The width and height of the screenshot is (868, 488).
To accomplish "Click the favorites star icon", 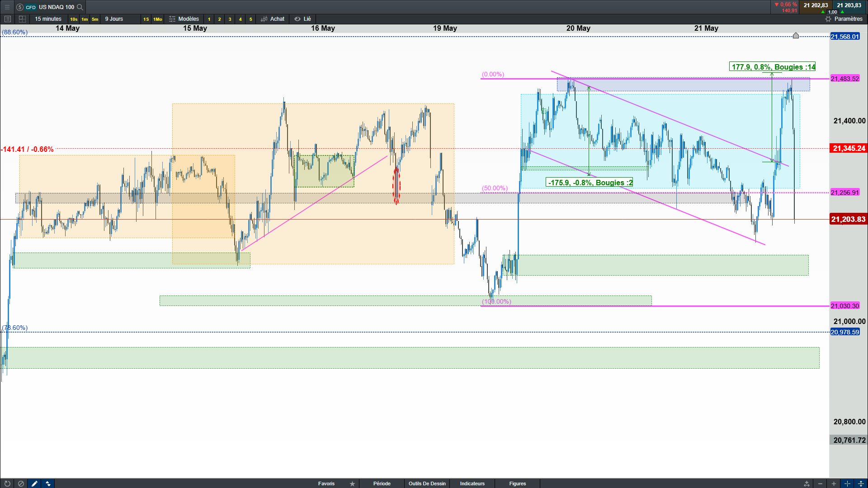I will coord(352,483).
